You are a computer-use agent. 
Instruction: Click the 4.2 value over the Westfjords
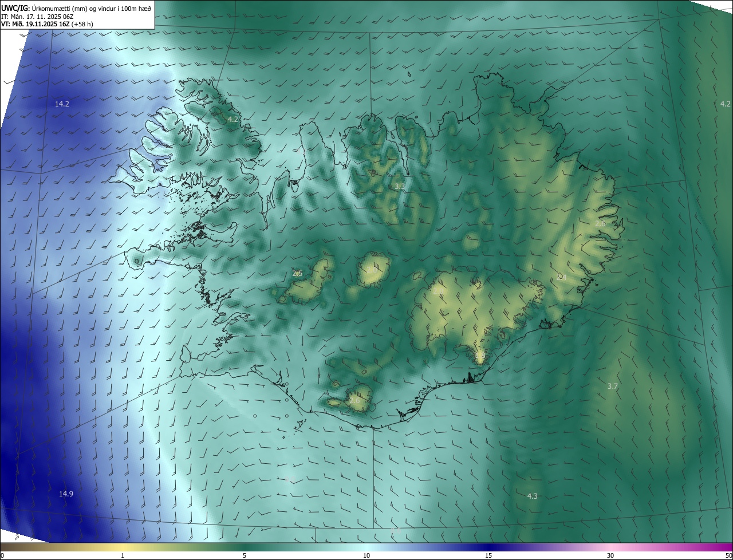pos(232,120)
